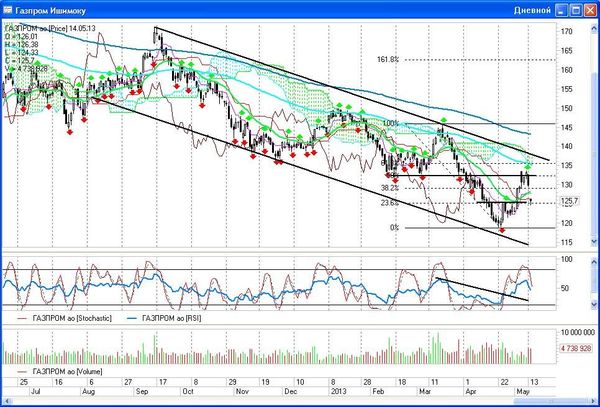Click the 10 000 000 volume axis label

tap(577, 332)
